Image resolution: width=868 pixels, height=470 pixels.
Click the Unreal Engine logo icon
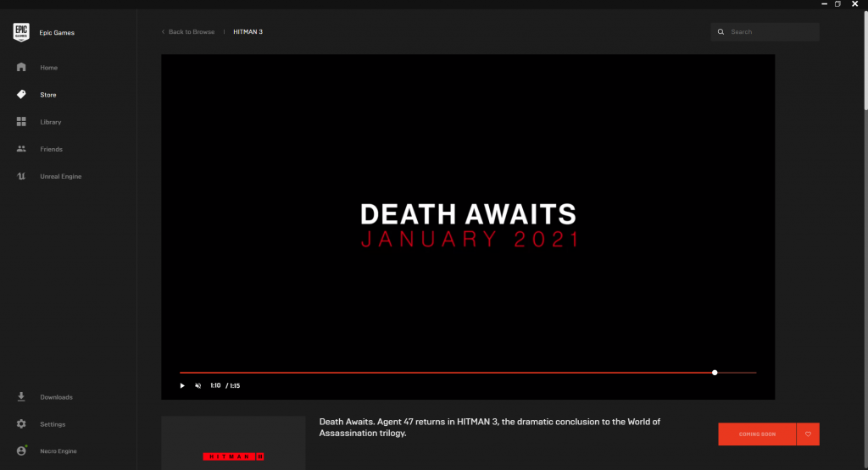click(21, 176)
